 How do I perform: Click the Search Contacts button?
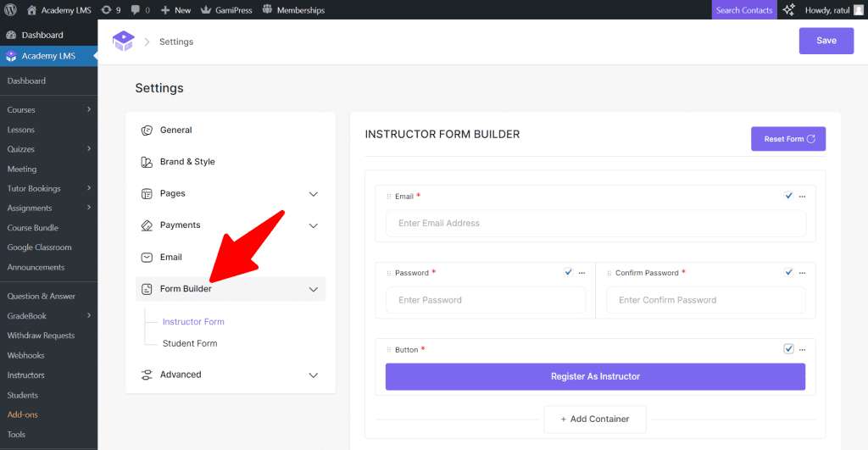744,10
